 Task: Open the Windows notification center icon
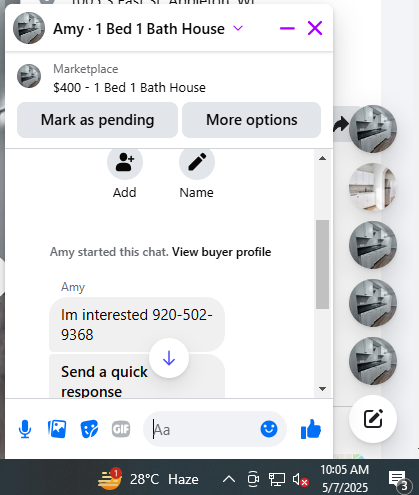[398, 480]
